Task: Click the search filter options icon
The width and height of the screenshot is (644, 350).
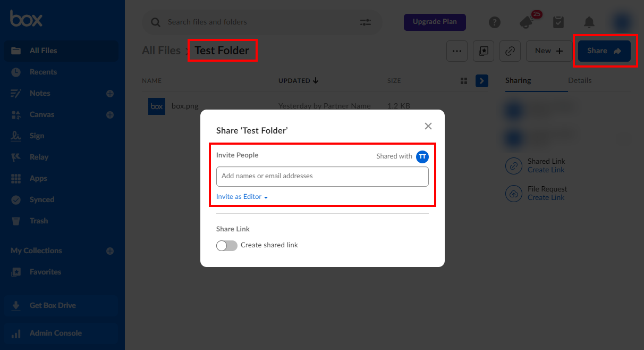Action: click(366, 22)
